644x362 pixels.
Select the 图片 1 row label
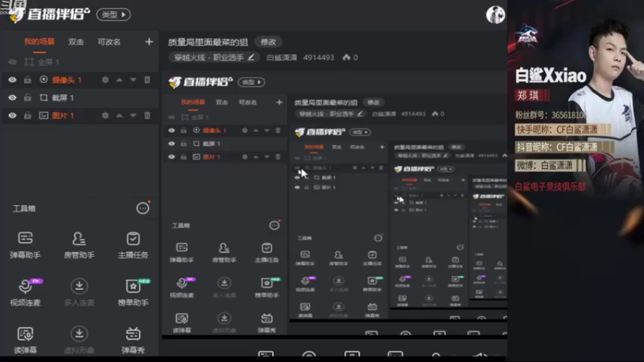tap(63, 116)
